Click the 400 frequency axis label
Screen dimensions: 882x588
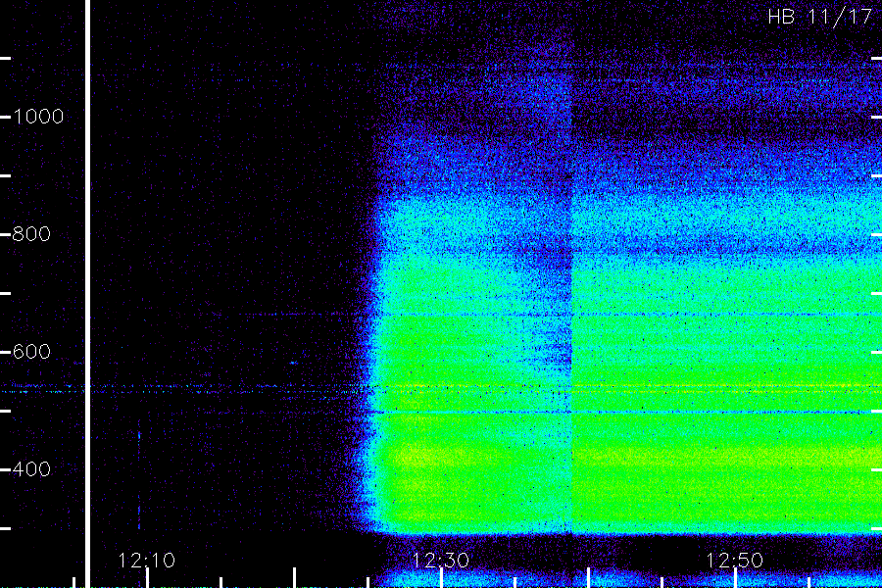[x=31, y=469]
